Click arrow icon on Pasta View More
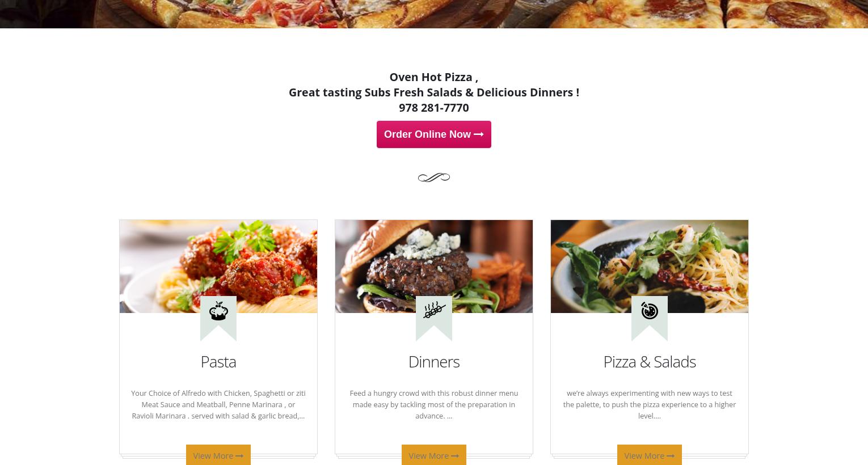This screenshot has height=465, width=868. pyautogui.click(x=239, y=456)
